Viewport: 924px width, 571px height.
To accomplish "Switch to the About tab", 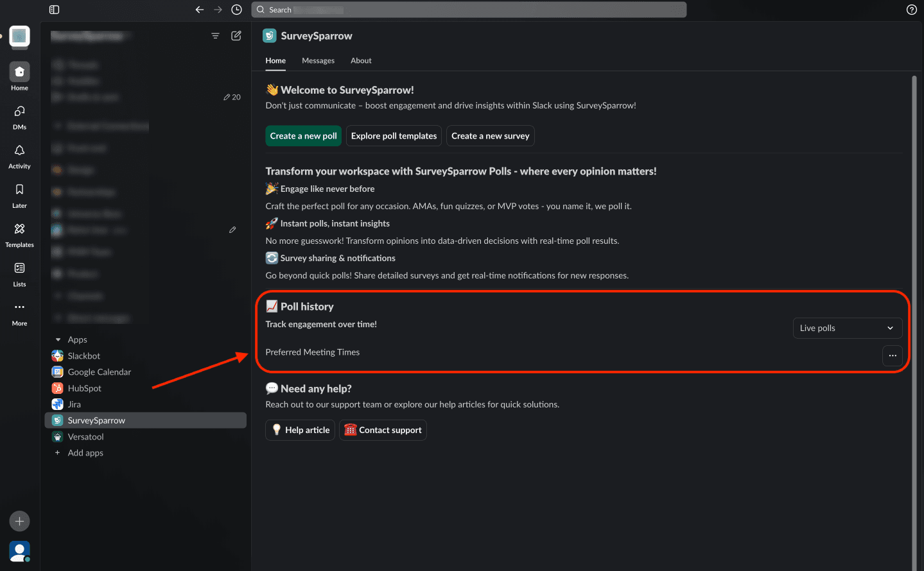I will 361,61.
